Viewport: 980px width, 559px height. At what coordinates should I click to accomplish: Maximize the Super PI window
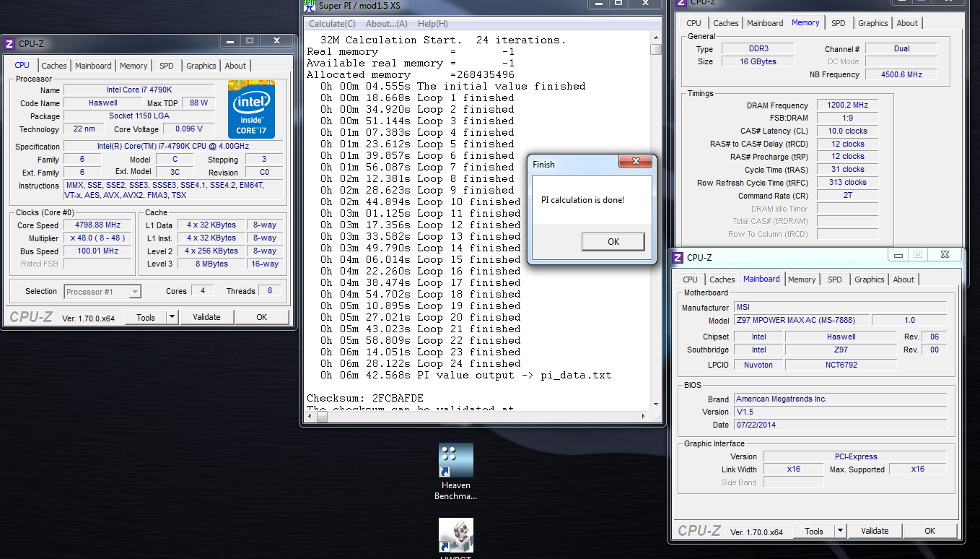click(x=618, y=3)
